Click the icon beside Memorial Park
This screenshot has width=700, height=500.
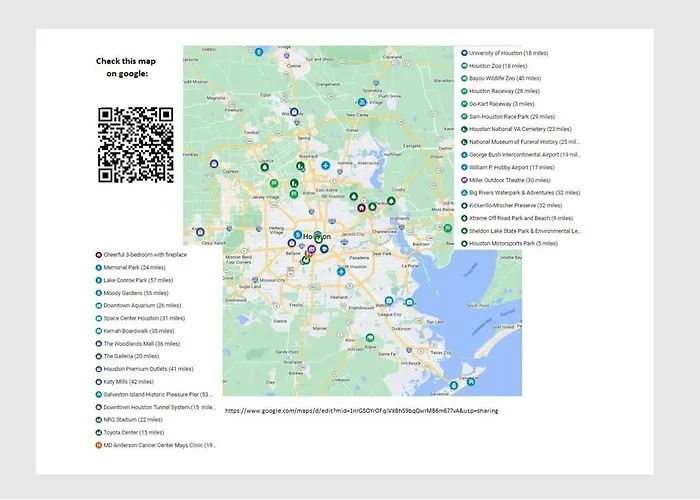point(99,267)
